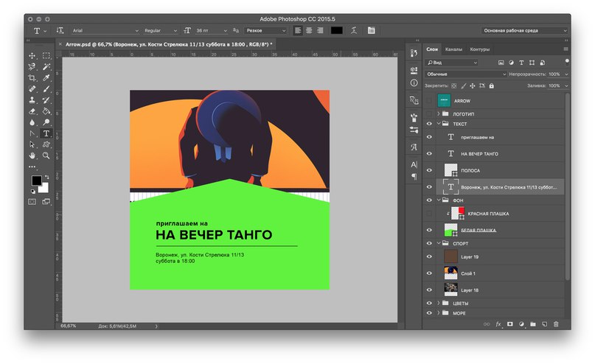595x364 pixels.
Task: Click the text color swatch in options bar
Action: tap(336, 30)
